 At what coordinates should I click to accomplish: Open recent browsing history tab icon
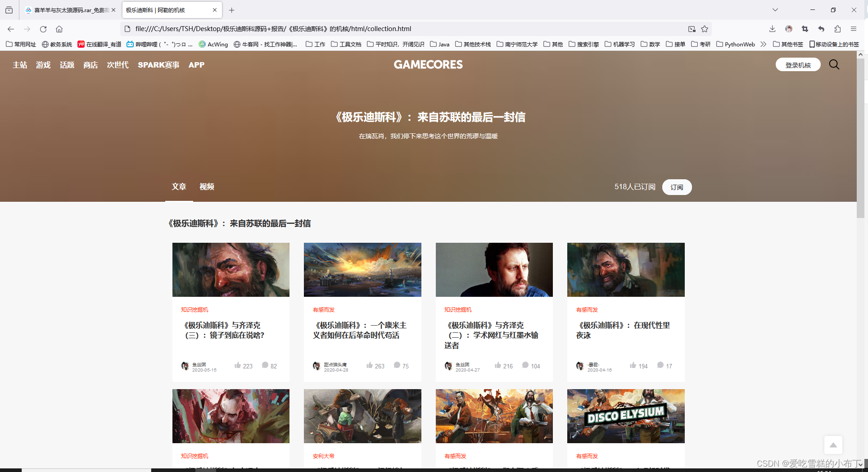[9, 10]
